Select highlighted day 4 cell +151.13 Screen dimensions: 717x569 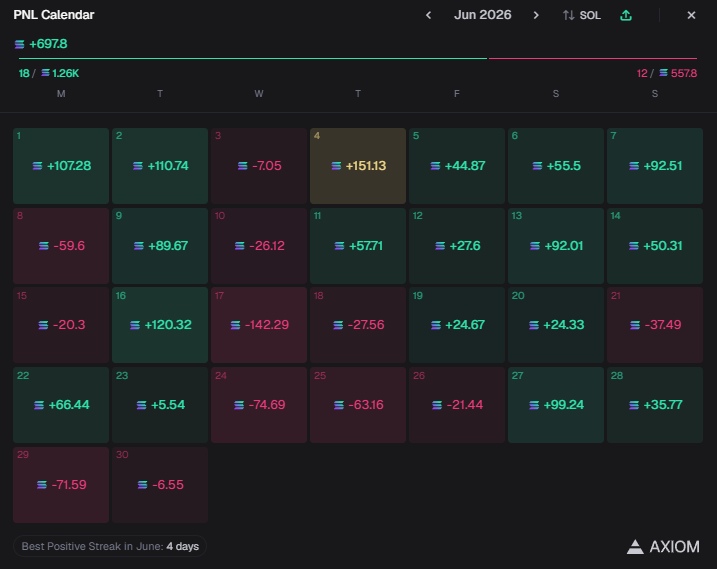point(358,166)
